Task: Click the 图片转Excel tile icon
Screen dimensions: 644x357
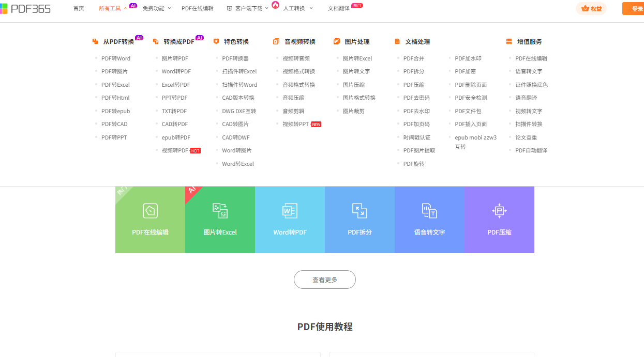Action: [x=220, y=211]
